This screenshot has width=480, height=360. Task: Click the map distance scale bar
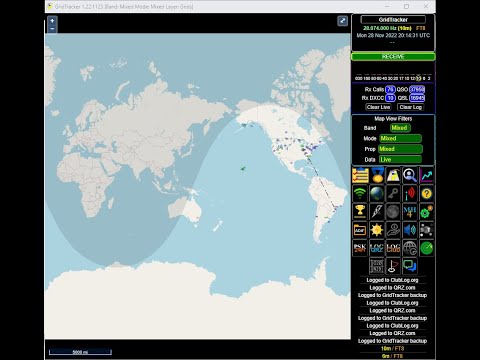coord(80,352)
